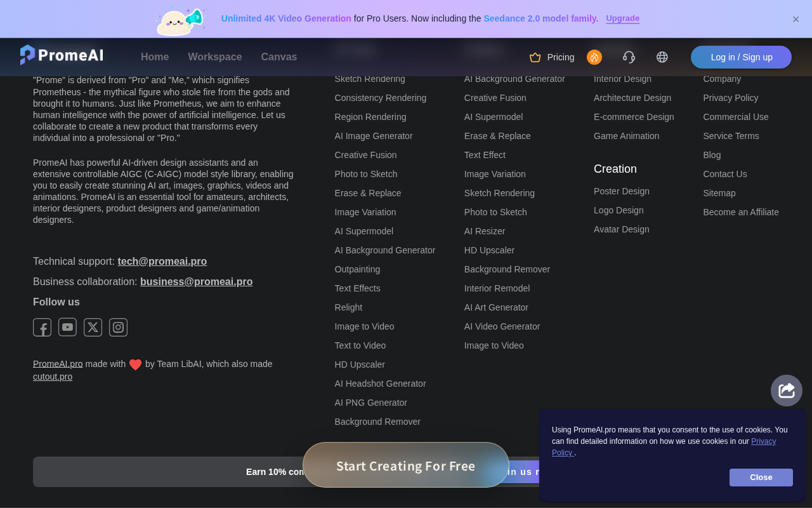
Task: Open the YouTube social icon
Action: point(67,327)
